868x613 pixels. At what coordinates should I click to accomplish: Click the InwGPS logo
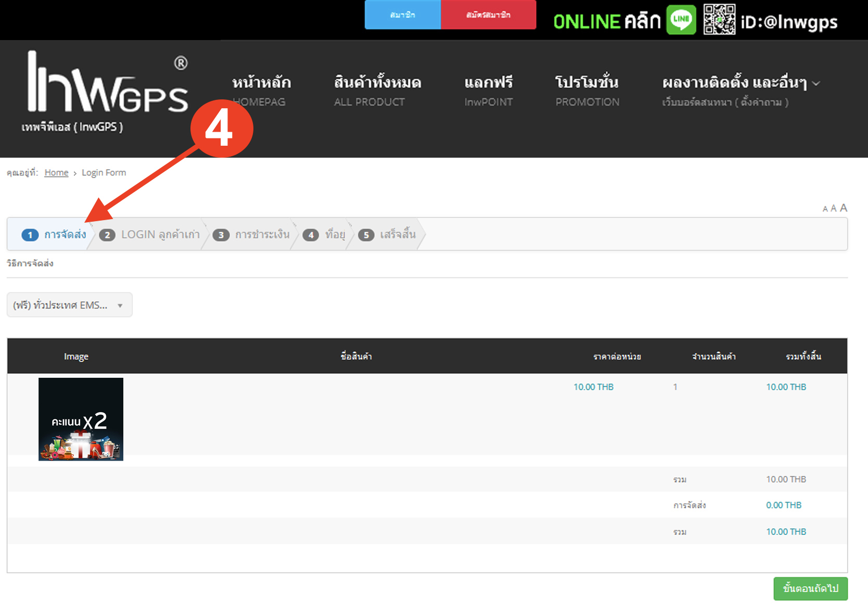107,83
